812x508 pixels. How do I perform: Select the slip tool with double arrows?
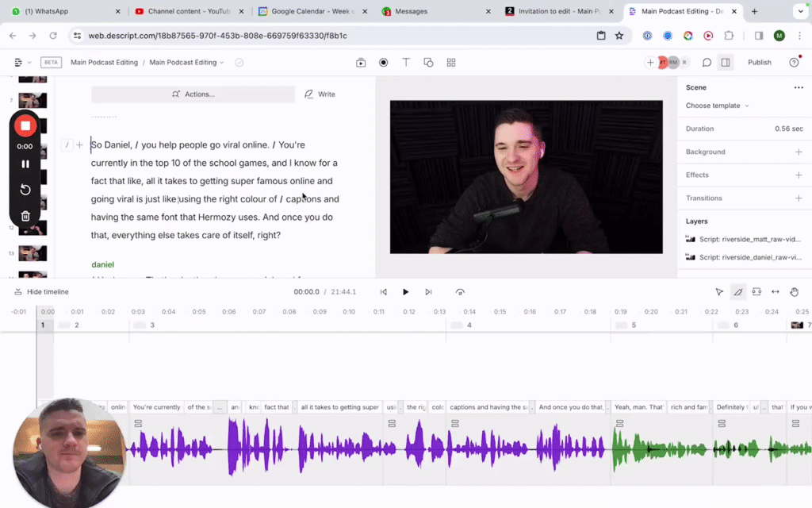click(776, 292)
